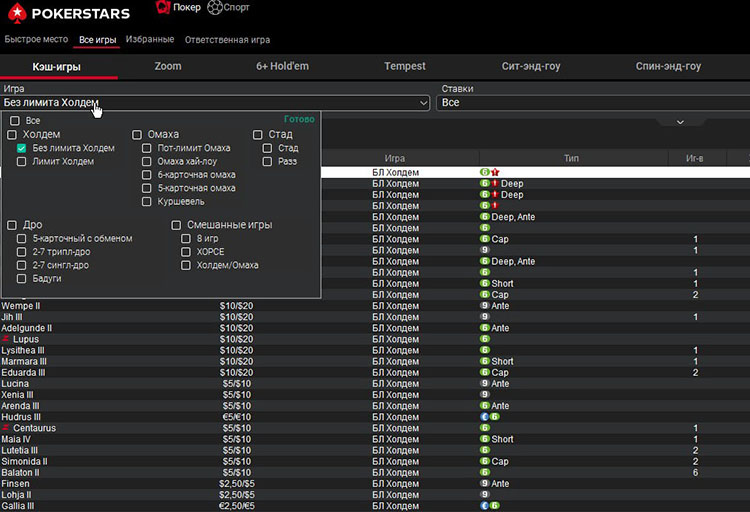Sort table by Иг-в column header
The width and height of the screenshot is (750, 512).
pyautogui.click(x=695, y=158)
